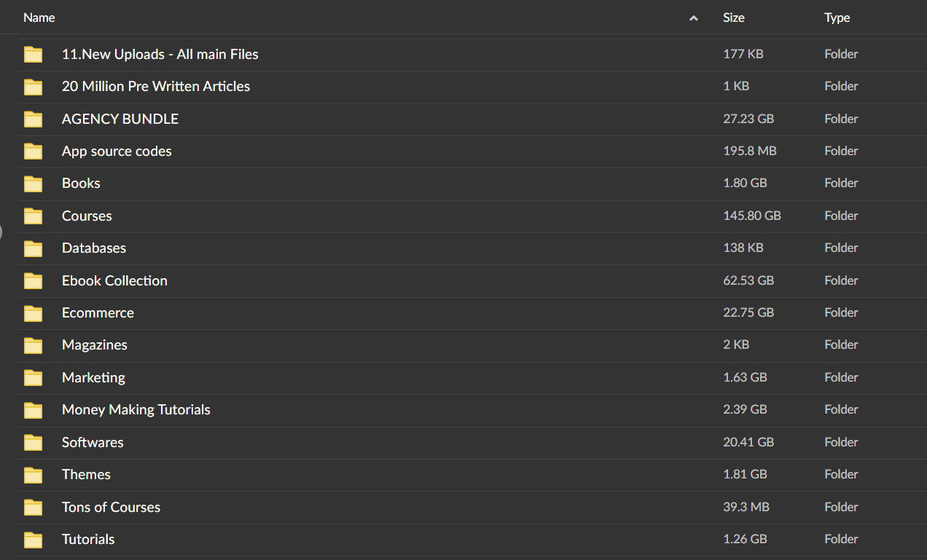Toggle sort order with Name column arrow
This screenshot has height=560, width=927.
[x=693, y=18]
